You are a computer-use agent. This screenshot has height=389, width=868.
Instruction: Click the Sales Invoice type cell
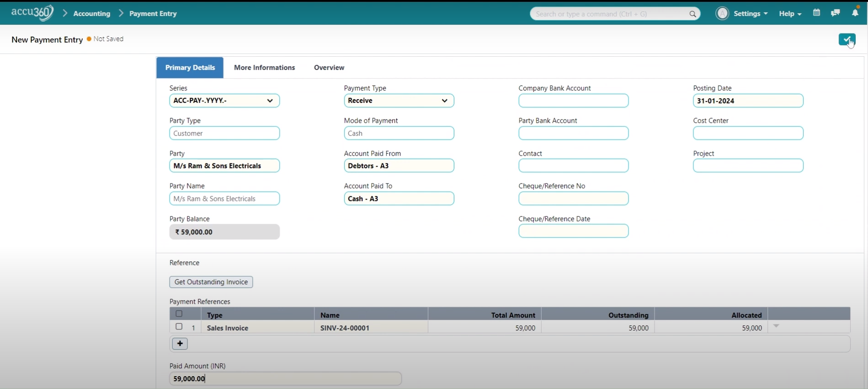click(x=257, y=328)
